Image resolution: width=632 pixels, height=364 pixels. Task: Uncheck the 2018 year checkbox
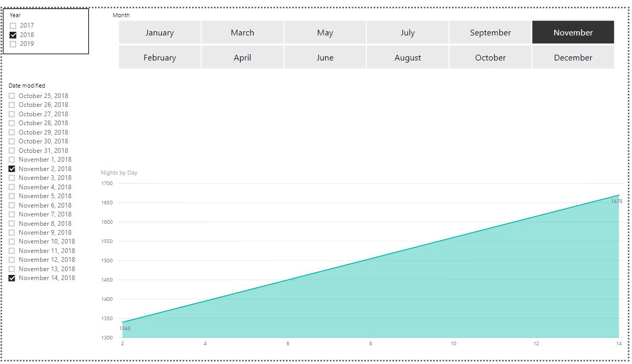[13, 35]
